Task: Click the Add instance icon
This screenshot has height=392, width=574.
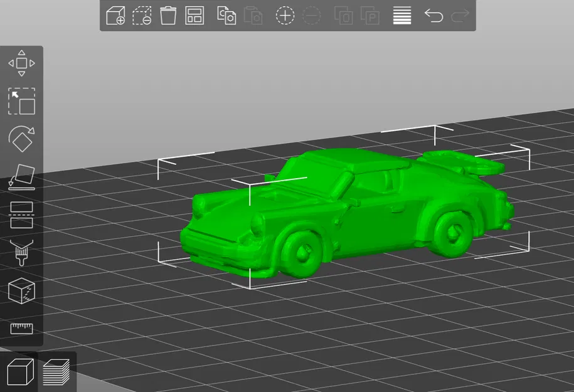Action: point(284,16)
